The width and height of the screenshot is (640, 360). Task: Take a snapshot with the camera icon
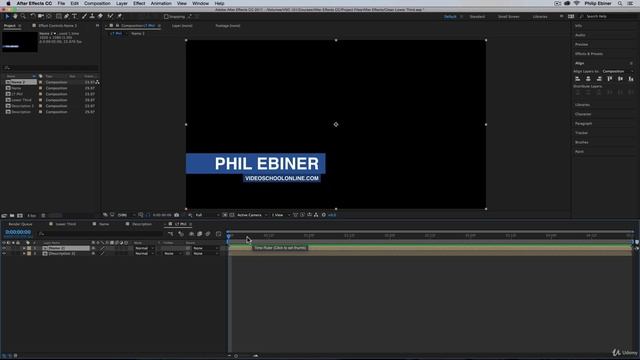pos(177,215)
